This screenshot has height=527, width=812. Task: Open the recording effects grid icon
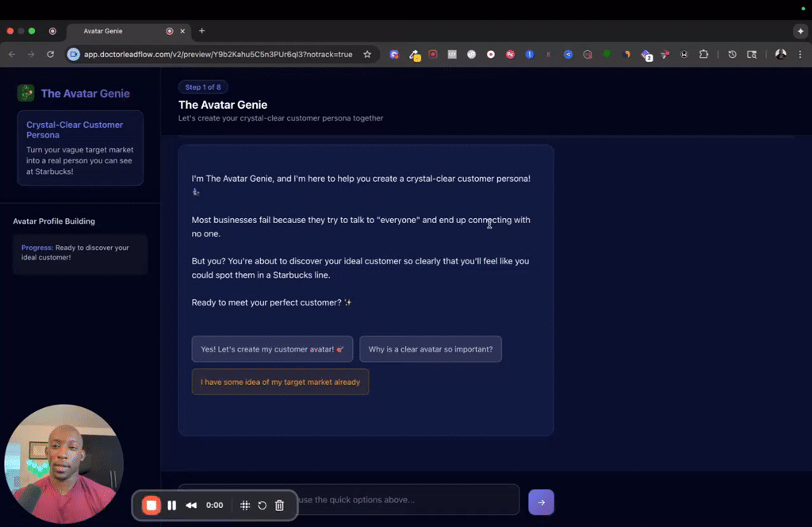(244, 505)
